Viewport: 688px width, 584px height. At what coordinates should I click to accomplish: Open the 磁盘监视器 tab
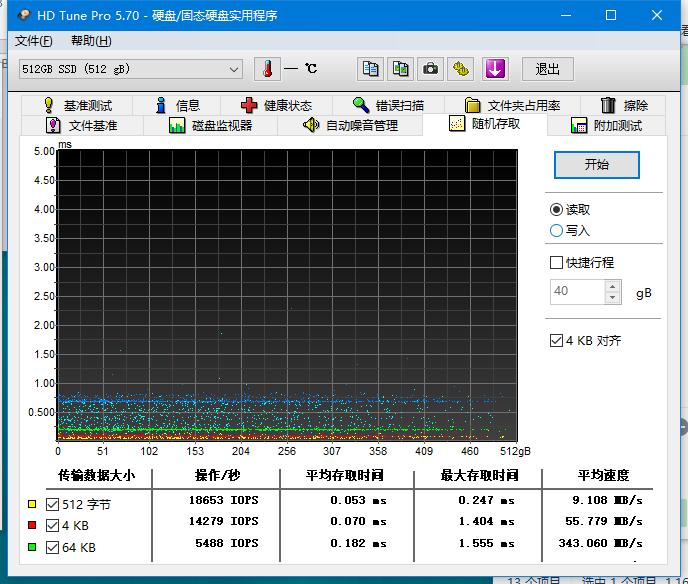(x=211, y=125)
